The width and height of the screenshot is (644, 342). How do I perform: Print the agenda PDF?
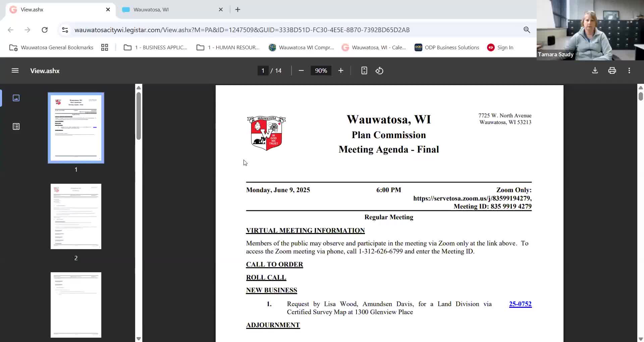tap(612, 70)
